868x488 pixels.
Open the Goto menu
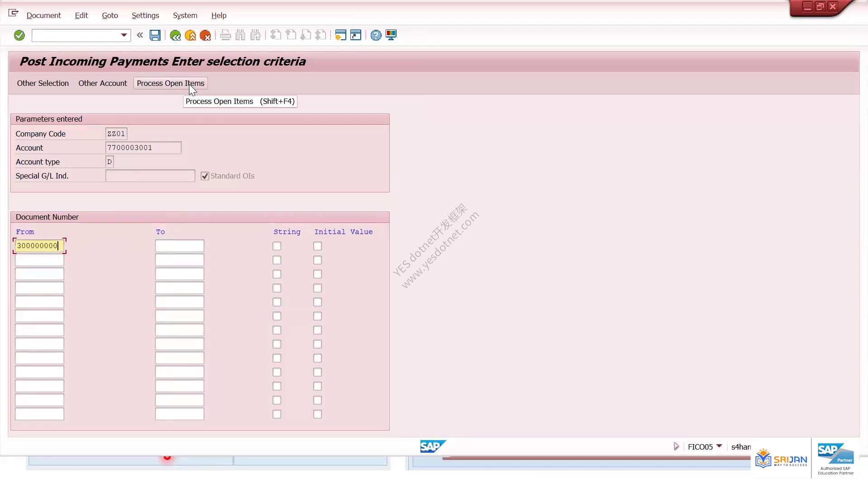pos(110,15)
